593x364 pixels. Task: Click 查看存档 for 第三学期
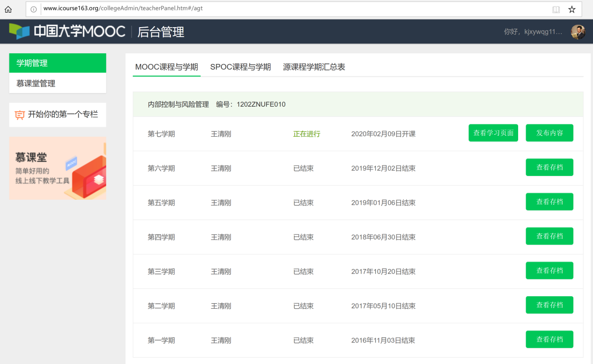[x=549, y=270]
